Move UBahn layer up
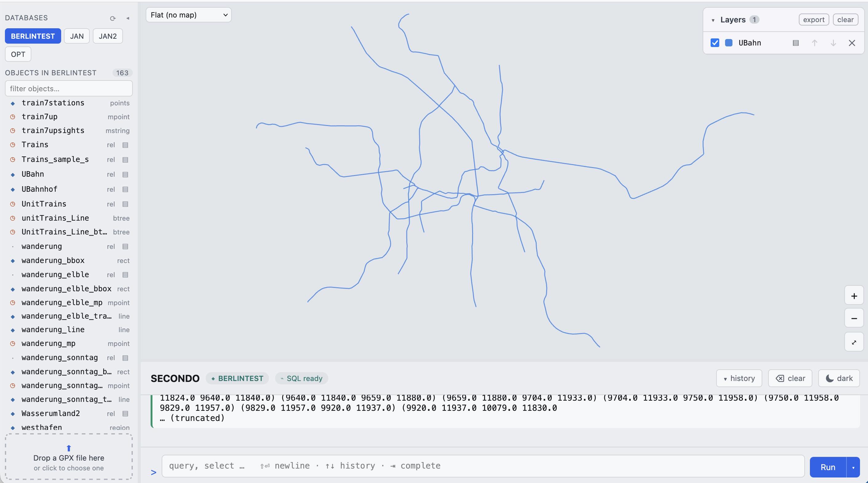This screenshot has height=483, width=868. pos(815,43)
